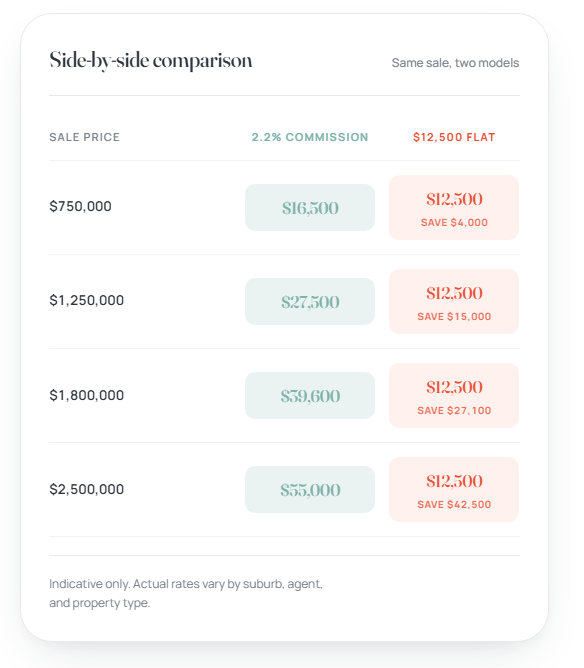Click $12,500 amount in $1,800,000 row

click(x=454, y=387)
